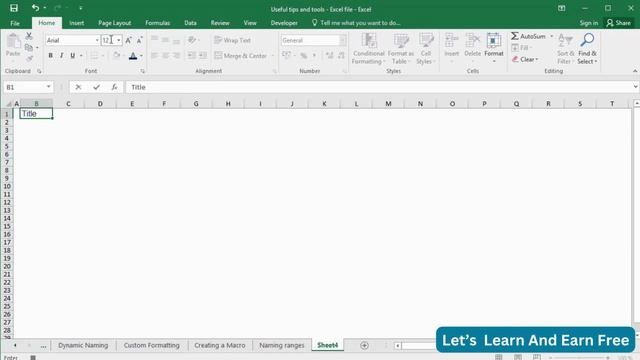The height and width of the screenshot is (360, 640).
Task: Click the Delete cells icon
Action: (472, 40)
